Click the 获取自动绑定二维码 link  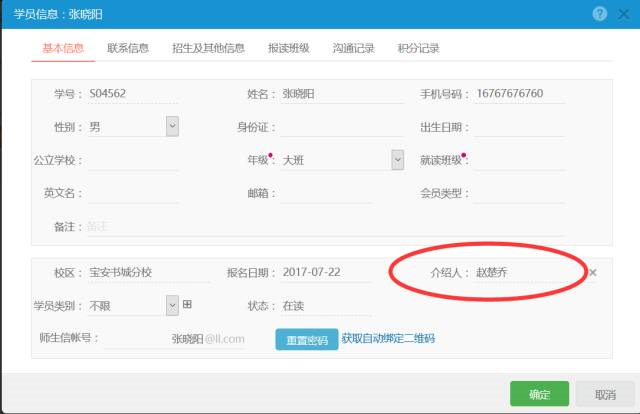pyautogui.click(x=388, y=339)
